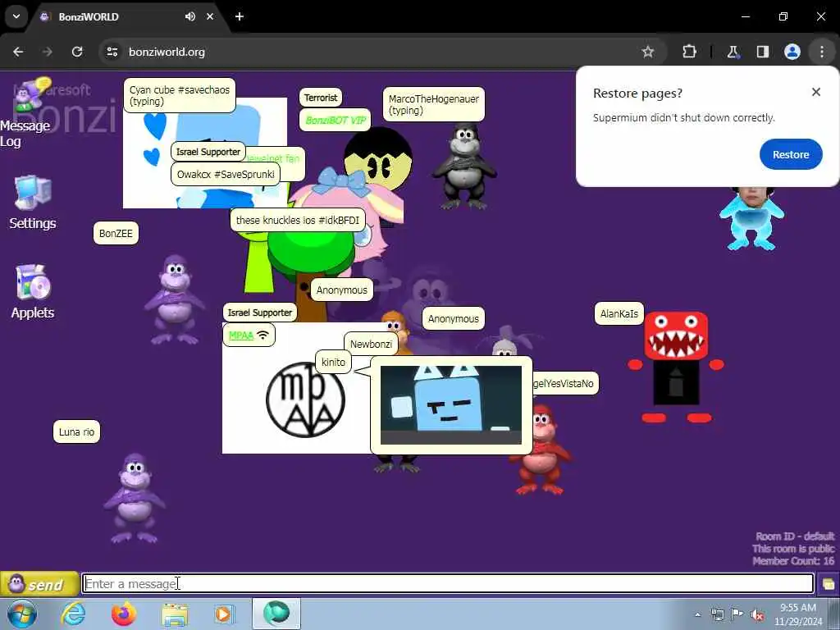
Task: Launch Firefox from taskbar
Action: pos(124,614)
